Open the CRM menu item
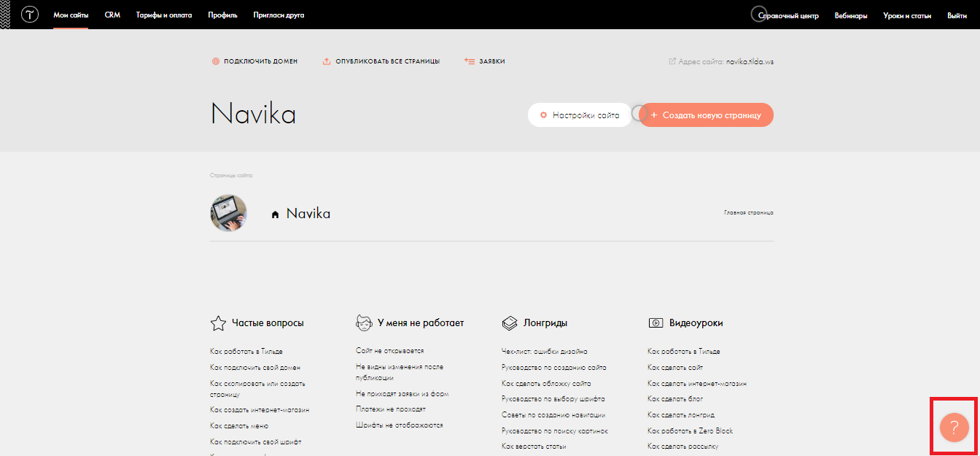 tap(112, 15)
